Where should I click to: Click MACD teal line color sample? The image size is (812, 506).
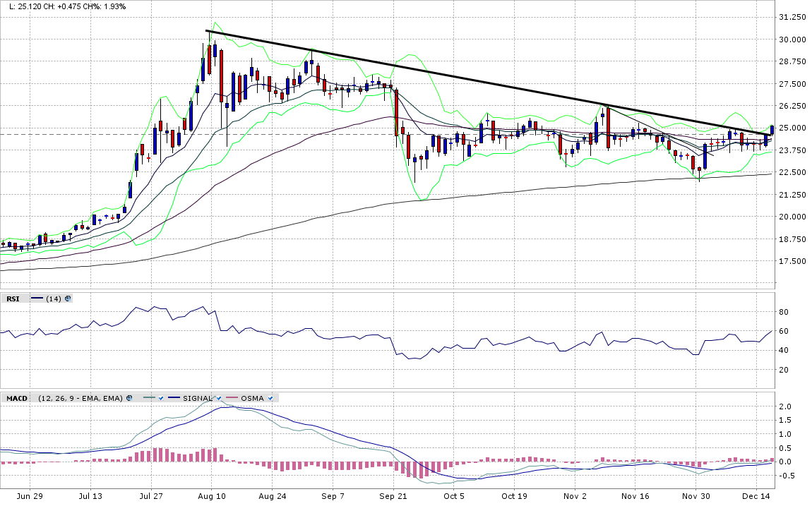(x=149, y=397)
